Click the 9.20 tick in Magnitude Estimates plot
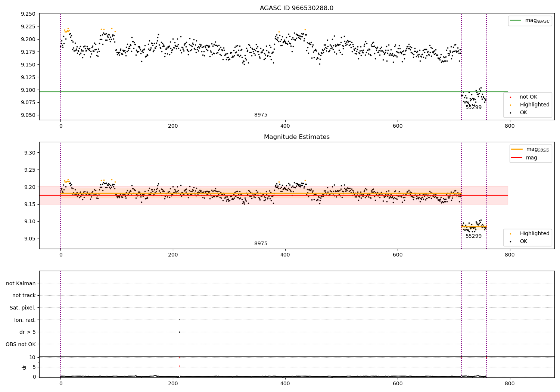The image size is (560, 392). click(x=30, y=187)
